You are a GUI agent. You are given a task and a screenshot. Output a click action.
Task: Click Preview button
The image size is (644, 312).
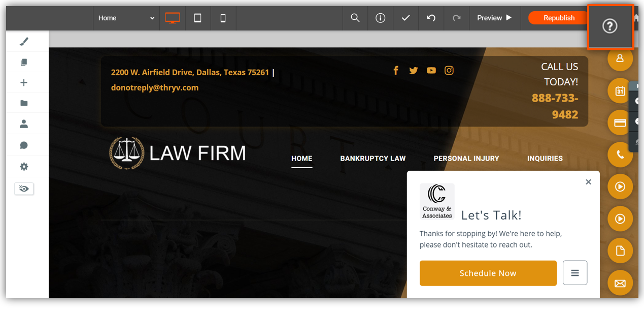pos(494,18)
